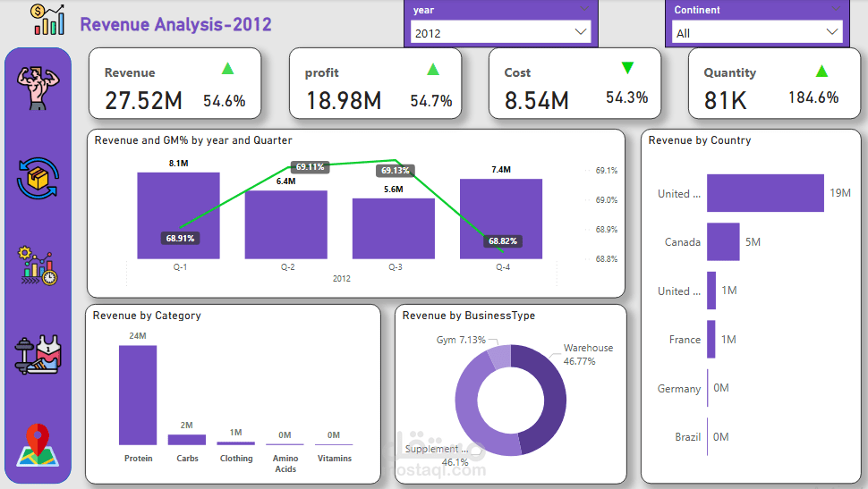This screenshot has height=489, width=868.
Task: Open the map location pin icon
Action: pyautogui.click(x=38, y=444)
